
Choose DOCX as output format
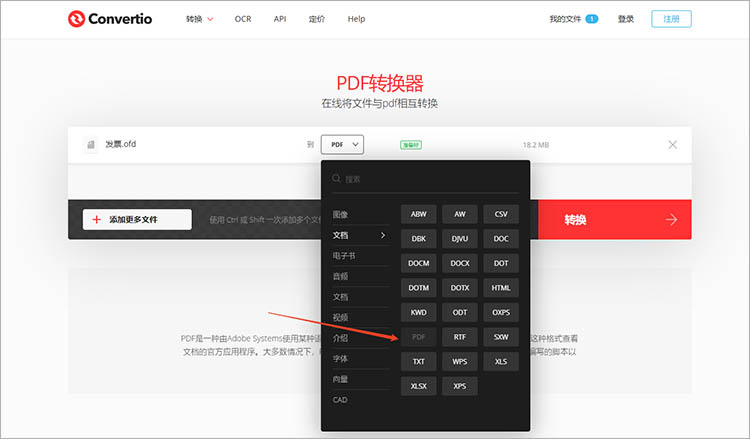pos(460,263)
